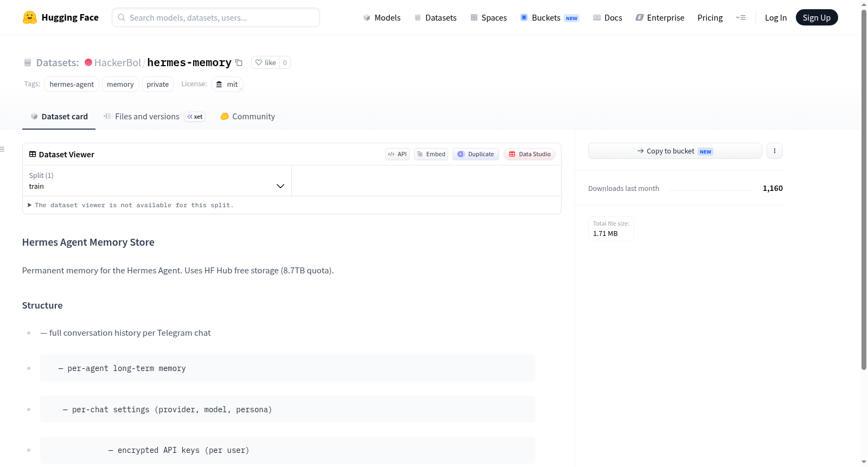Click the full conversation history line
The image size is (868, 467).
(x=125, y=333)
